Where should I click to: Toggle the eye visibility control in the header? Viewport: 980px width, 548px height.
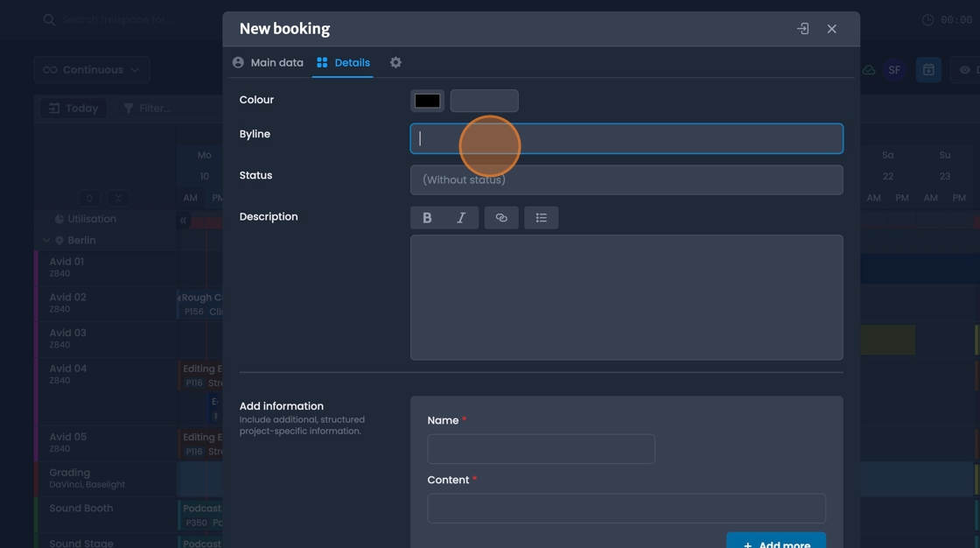click(x=963, y=69)
